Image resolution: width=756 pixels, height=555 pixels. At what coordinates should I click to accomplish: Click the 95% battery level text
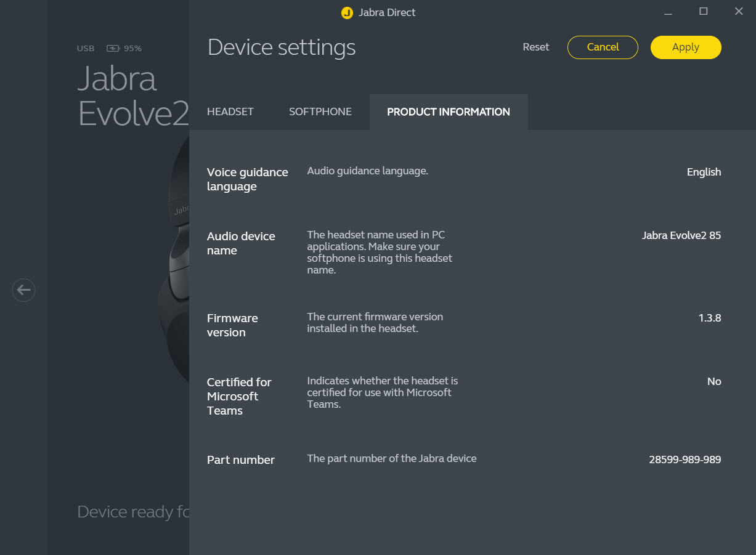pyautogui.click(x=132, y=48)
